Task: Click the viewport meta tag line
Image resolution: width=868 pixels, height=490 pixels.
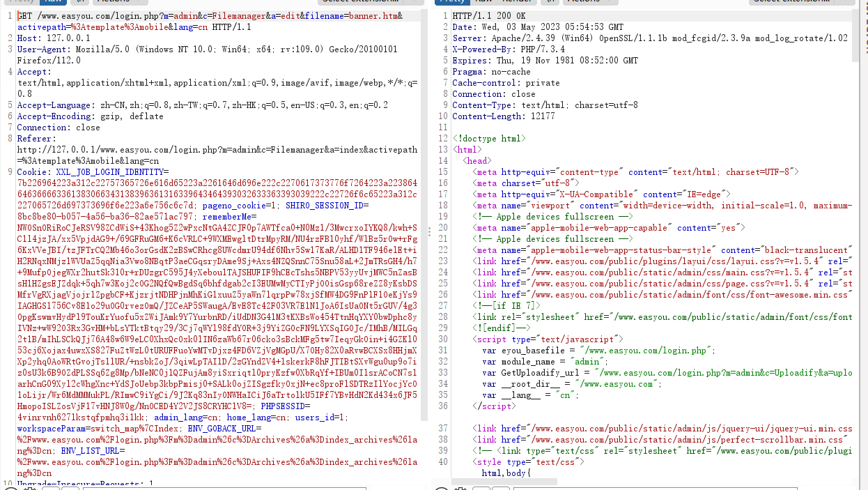Action: click(x=662, y=205)
